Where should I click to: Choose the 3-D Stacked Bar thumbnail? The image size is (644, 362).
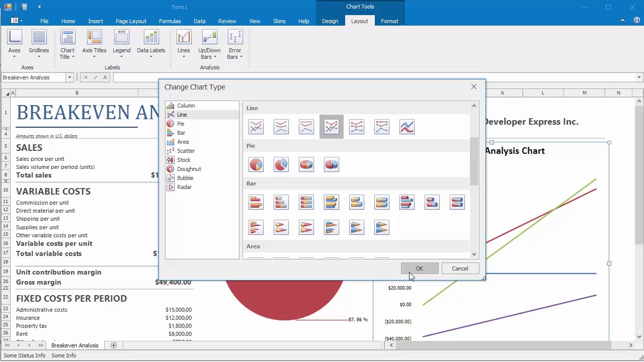coord(357,202)
